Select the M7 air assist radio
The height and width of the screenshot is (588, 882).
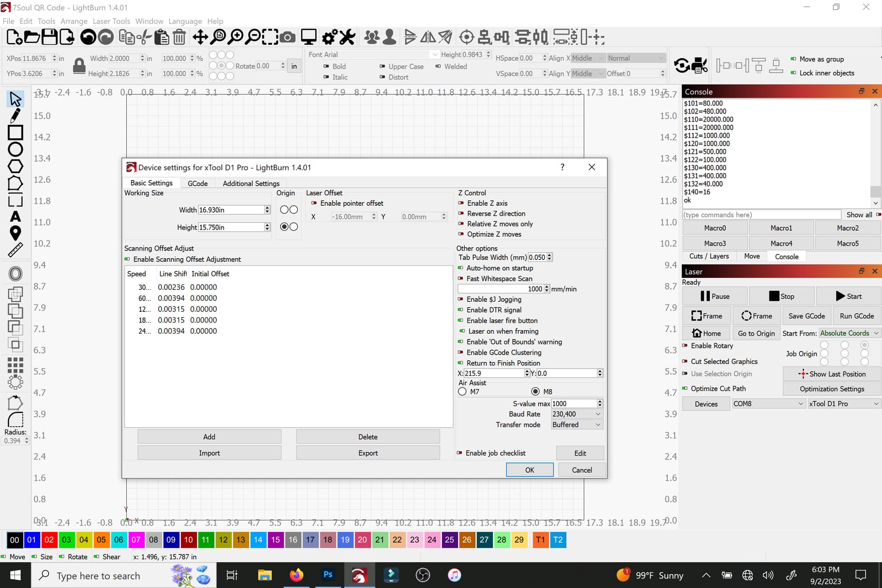pyautogui.click(x=463, y=391)
